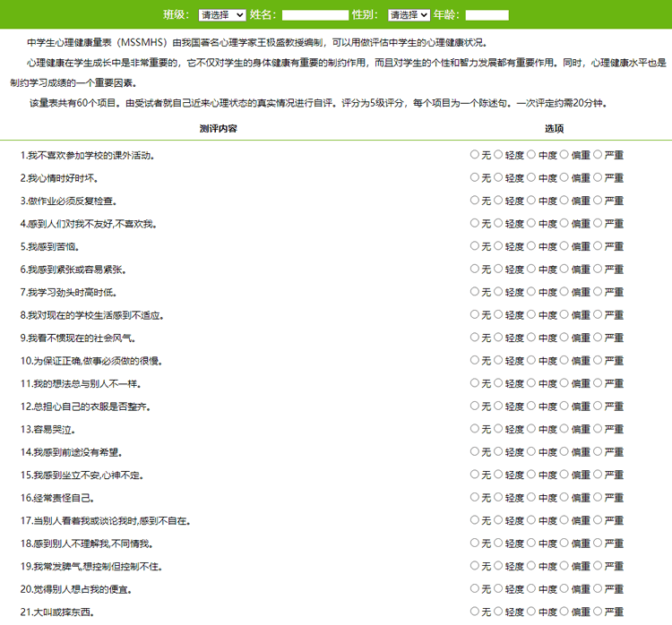Select 严重 for question 9
Image resolution: width=672 pixels, height=625 pixels.
(598, 338)
